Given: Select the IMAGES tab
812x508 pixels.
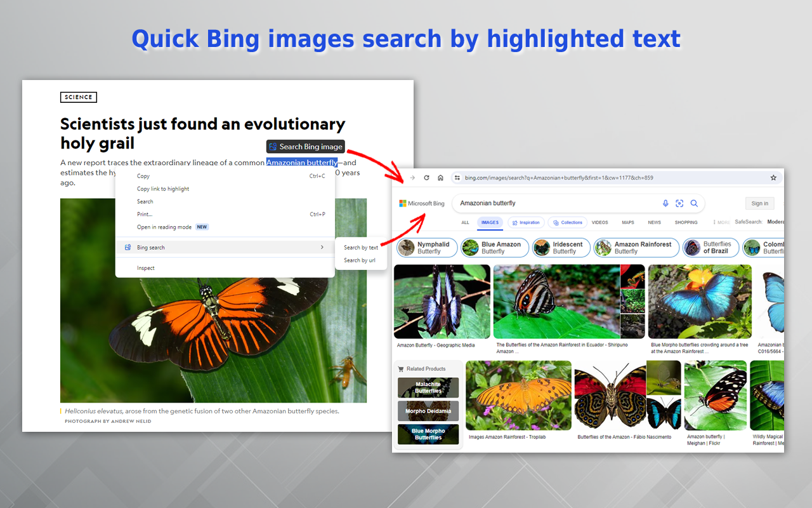Looking at the screenshot, I should [x=490, y=223].
